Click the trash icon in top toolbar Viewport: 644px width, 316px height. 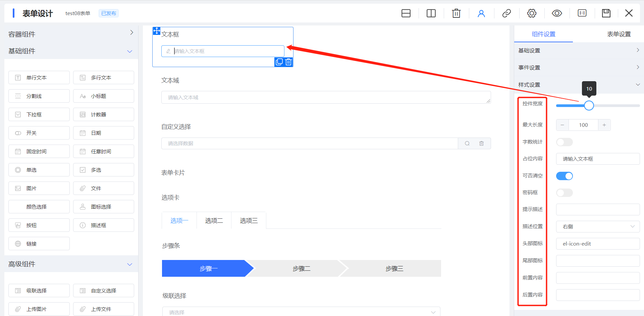click(456, 13)
